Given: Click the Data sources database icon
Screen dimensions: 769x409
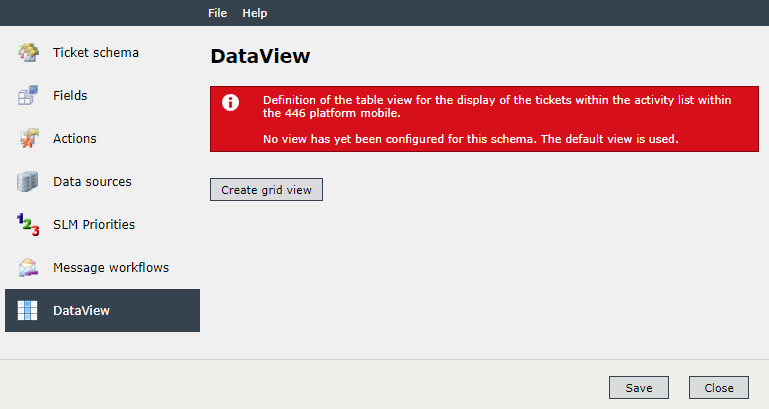Looking at the screenshot, I should click(27, 181).
